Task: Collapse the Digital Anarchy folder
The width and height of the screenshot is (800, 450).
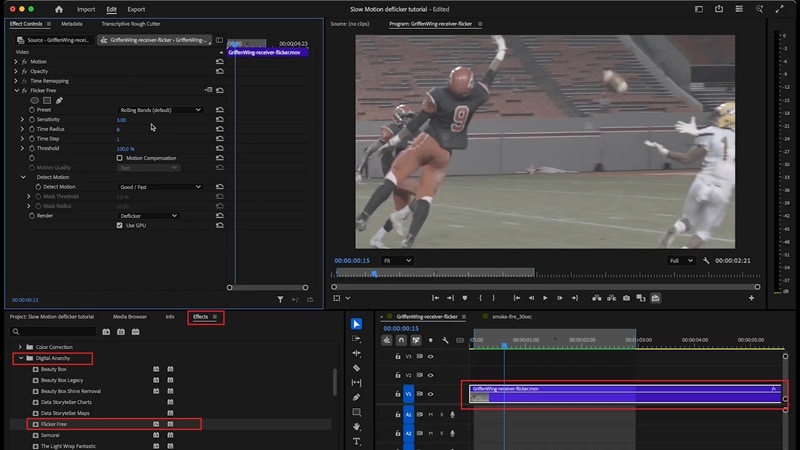Action: tap(21, 357)
